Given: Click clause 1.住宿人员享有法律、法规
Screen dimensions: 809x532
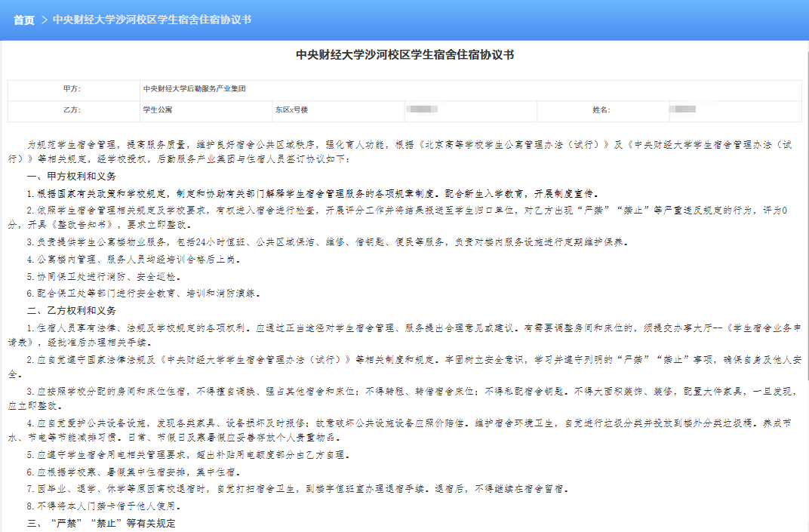Looking at the screenshot, I should [404, 335].
